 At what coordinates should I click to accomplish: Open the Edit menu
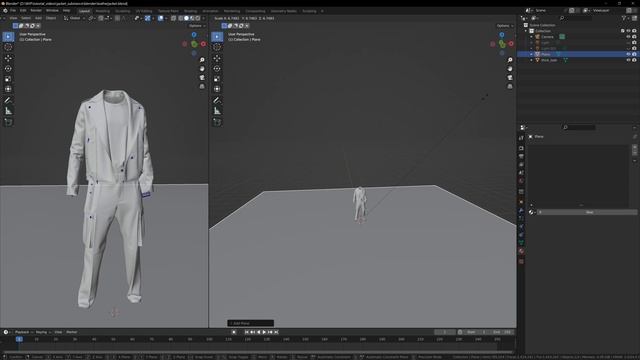point(23,11)
